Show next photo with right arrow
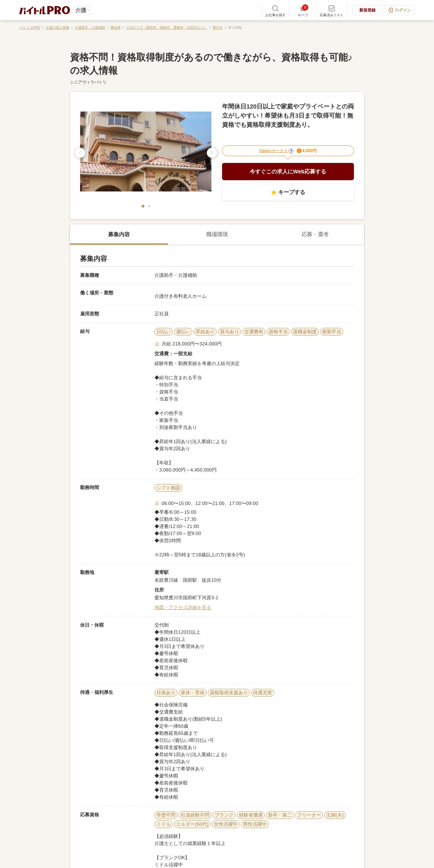The height and width of the screenshot is (868, 434). click(x=212, y=153)
